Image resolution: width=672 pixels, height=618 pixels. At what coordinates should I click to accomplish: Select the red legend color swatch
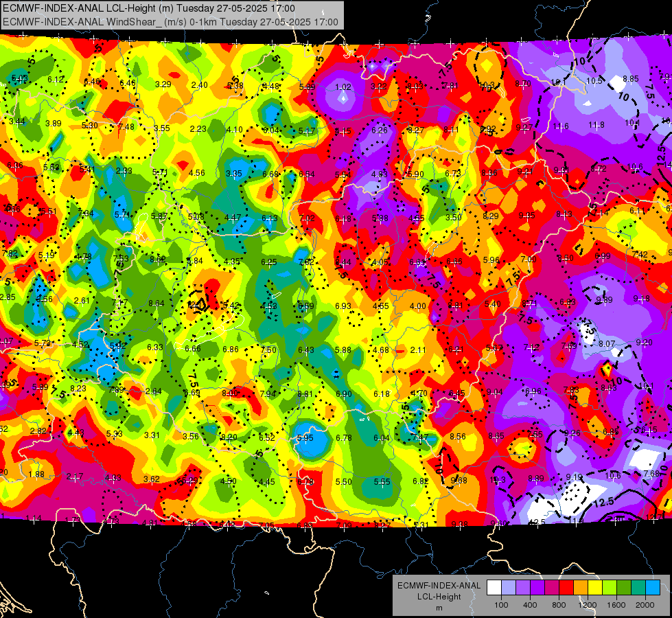pos(566,588)
